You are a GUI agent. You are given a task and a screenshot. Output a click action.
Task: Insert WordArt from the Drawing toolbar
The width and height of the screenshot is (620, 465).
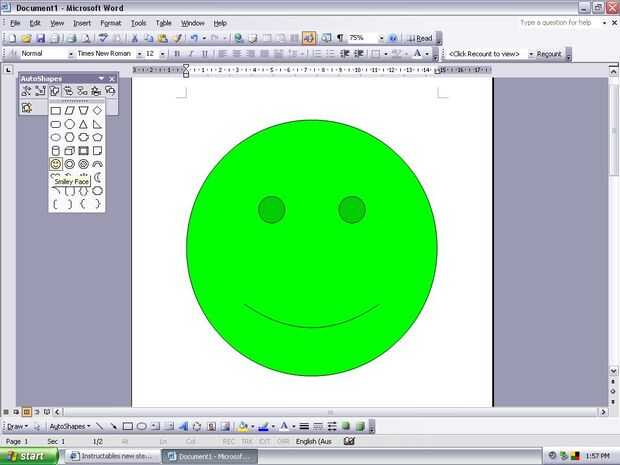[183, 426]
